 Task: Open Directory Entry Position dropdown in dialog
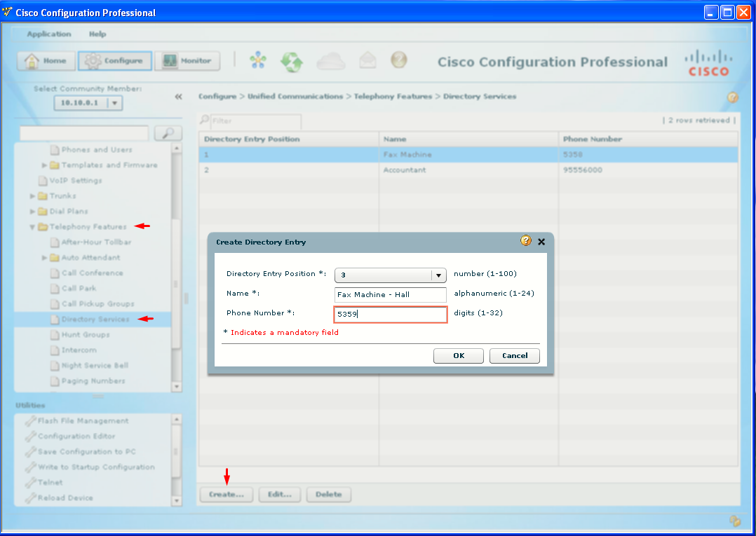pos(391,275)
